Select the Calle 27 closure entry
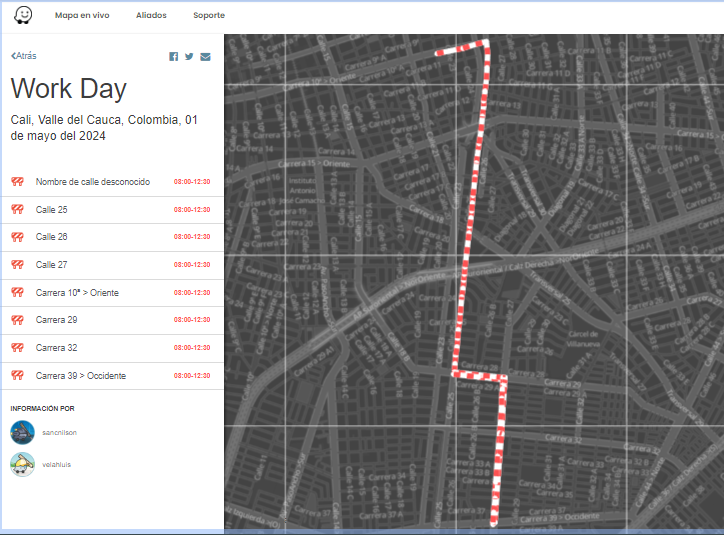Viewport: 724px width, 535px height. pos(113,265)
